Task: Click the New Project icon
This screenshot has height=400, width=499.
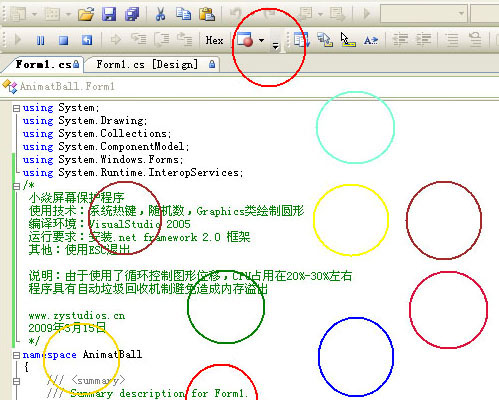Action: [17, 14]
